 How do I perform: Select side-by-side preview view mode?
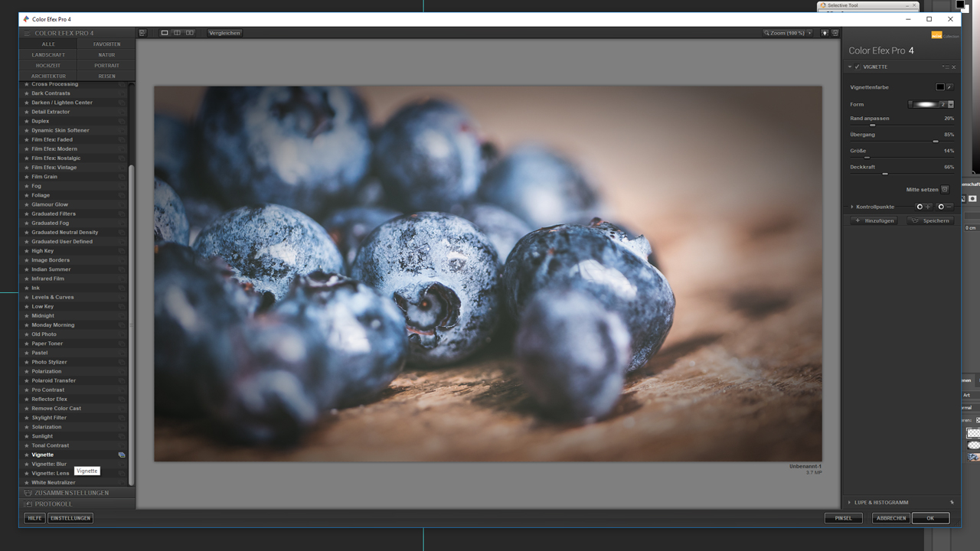pyautogui.click(x=190, y=33)
